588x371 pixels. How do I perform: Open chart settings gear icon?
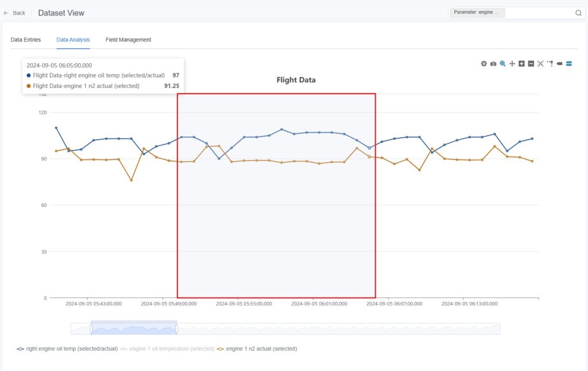click(x=483, y=64)
